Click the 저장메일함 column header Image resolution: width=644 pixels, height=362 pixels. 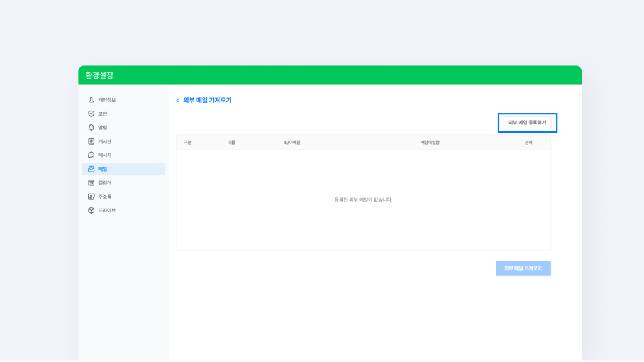pos(430,143)
